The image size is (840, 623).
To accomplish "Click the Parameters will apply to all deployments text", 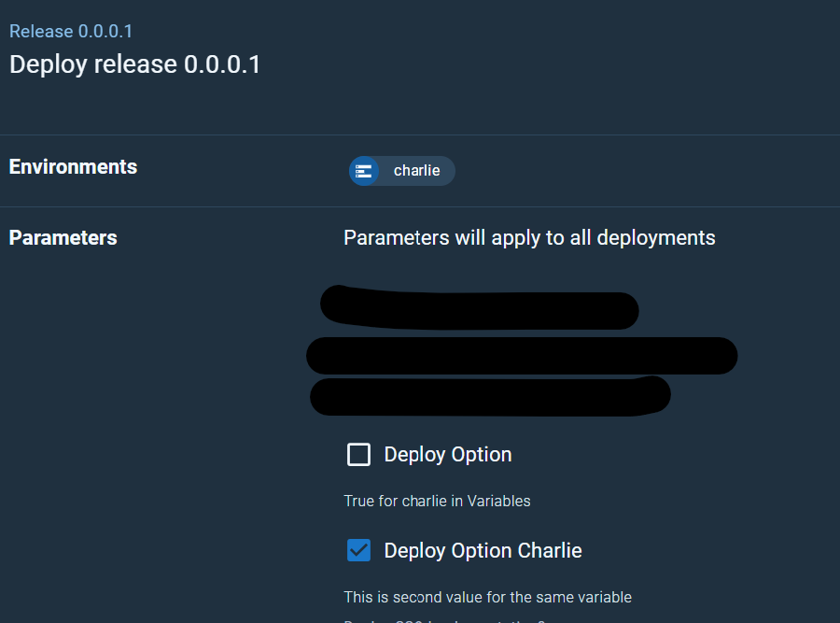I will pos(529,238).
